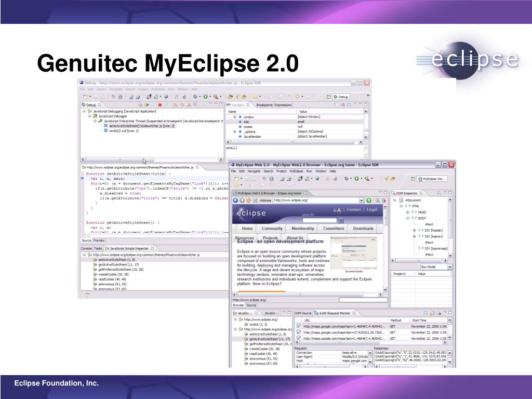The width and height of the screenshot is (532, 399).
Task: Click the collapse-all icon in Variables view toolbar
Action: (349, 105)
